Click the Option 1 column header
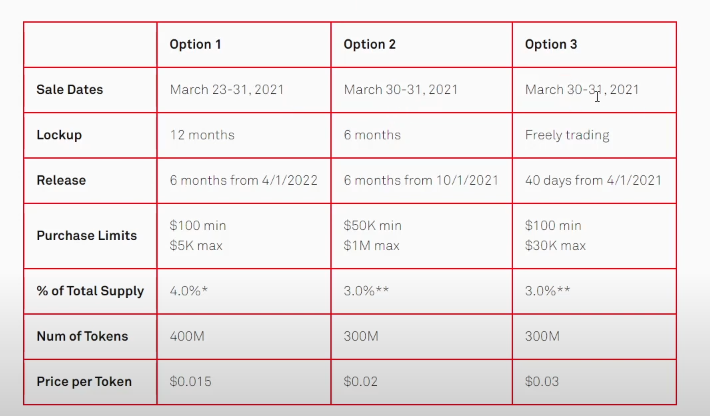Screen dimensions: 710x416 195,44
